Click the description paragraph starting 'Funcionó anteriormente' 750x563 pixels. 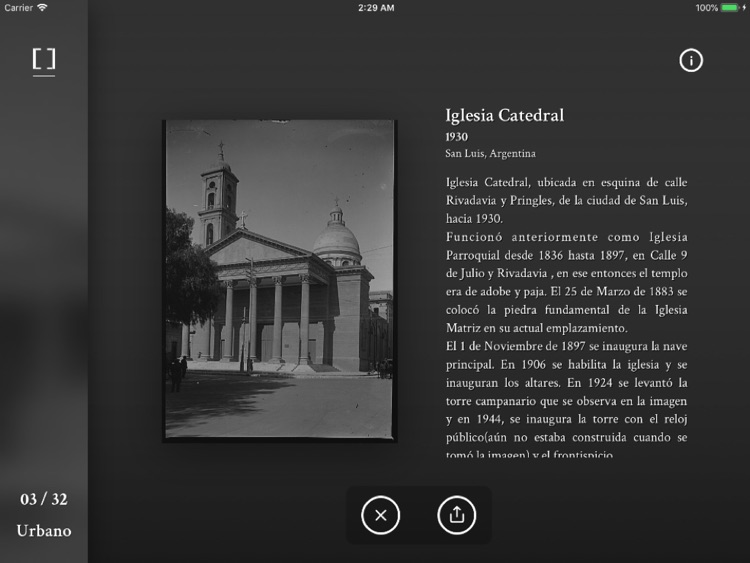[x=566, y=282]
